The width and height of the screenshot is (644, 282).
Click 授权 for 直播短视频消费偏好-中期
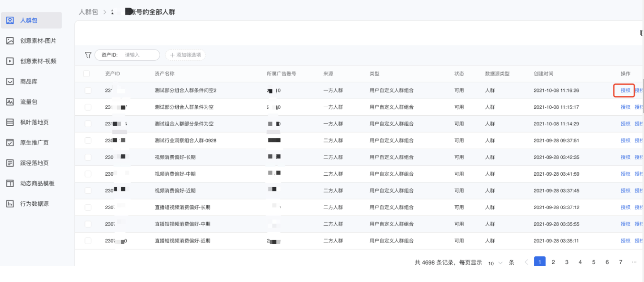(x=625, y=224)
